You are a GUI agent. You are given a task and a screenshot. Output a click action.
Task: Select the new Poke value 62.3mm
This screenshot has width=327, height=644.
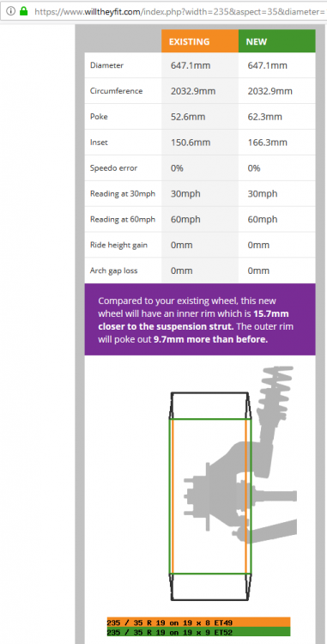click(265, 117)
